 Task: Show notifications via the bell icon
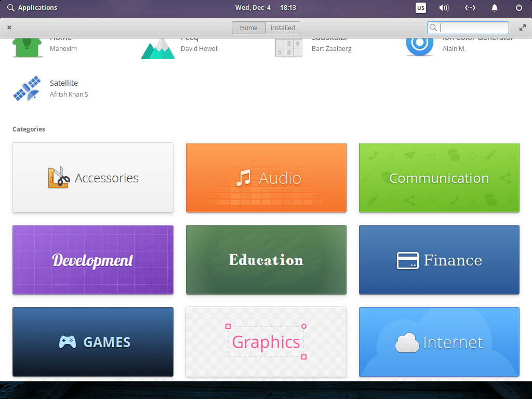coord(495,7)
